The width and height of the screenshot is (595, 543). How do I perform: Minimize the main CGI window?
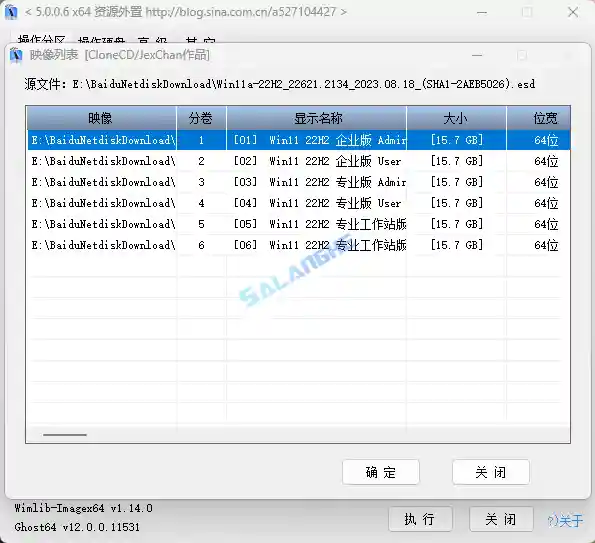[482, 13]
